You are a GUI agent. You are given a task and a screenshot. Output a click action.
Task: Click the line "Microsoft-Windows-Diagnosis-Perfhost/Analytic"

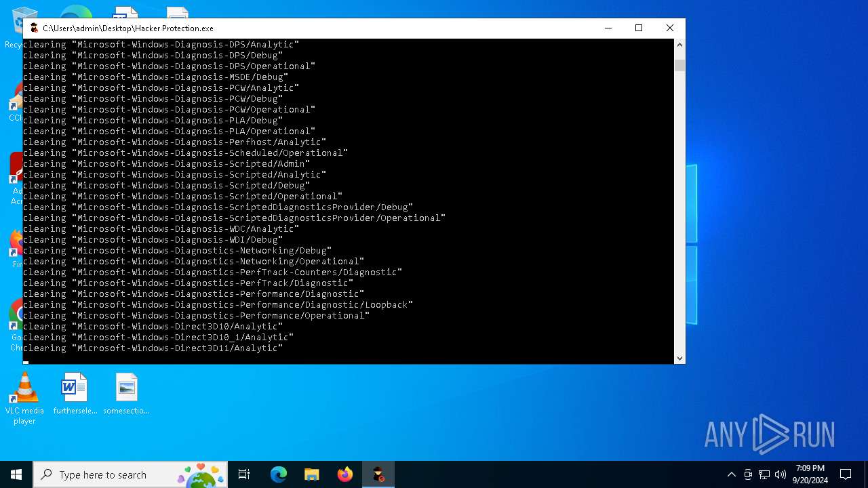[175, 142]
